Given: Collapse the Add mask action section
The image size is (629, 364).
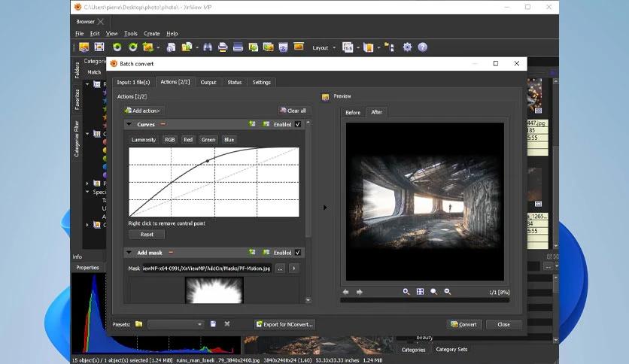Looking at the screenshot, I should click(x=129, y=253).
